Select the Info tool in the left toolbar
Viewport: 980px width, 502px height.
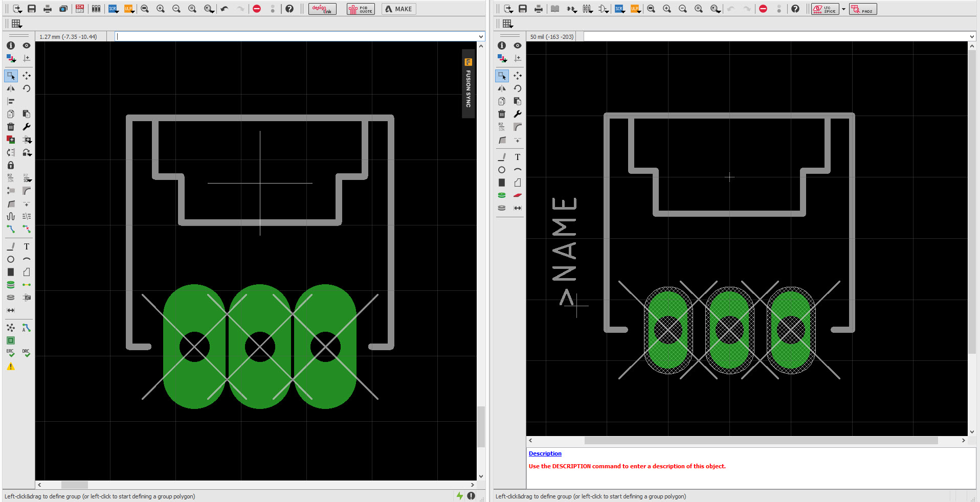pyautogui.click(x=11, y=45)
